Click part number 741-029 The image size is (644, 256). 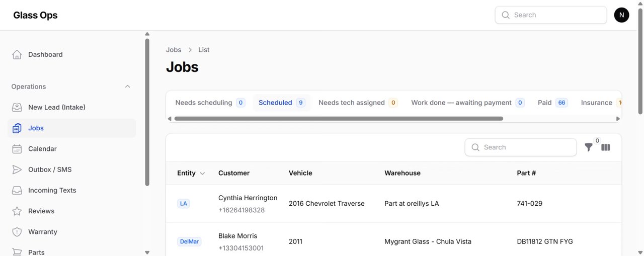pyautogui.click(x=529, y=204)
